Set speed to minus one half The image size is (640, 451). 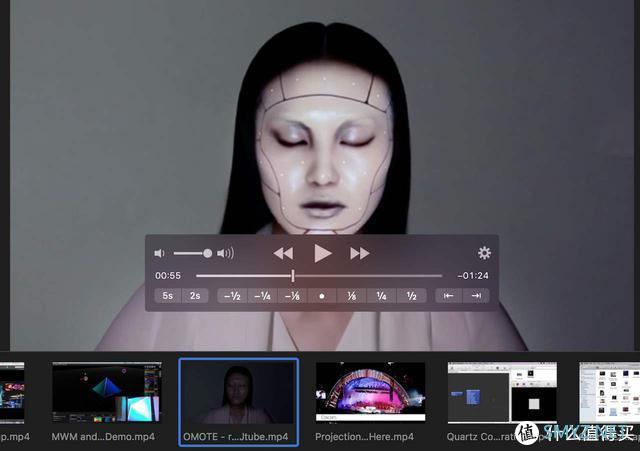pyautogui.click(x=232, y=295)
